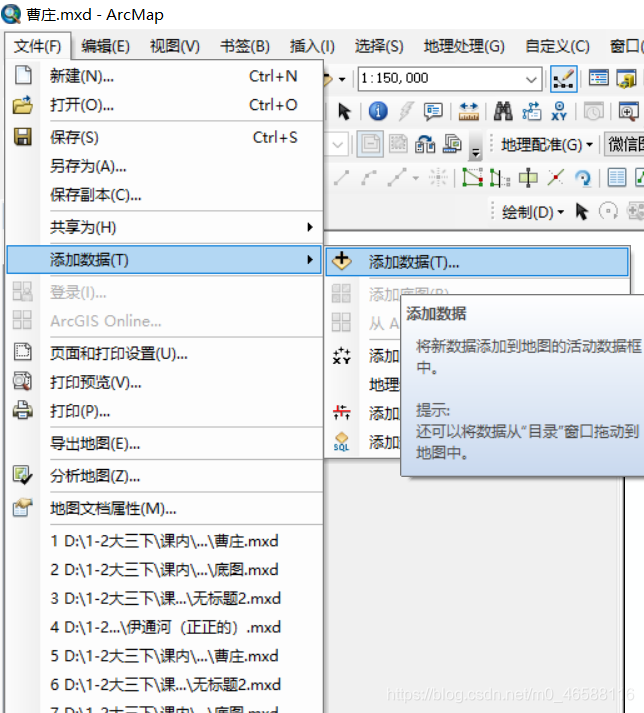Open the View (视图) menu
Image resolution: width=644 pixels, height=713 pixels.
coord(175,46)
